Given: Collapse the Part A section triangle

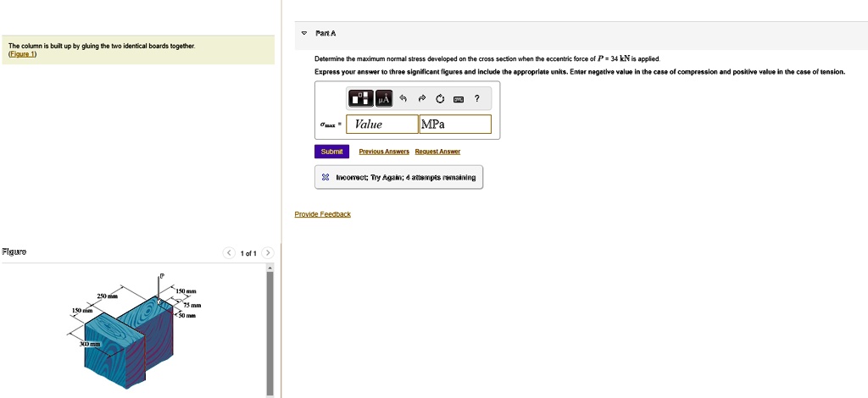Looking at the screenshot, I should [304, 33].
